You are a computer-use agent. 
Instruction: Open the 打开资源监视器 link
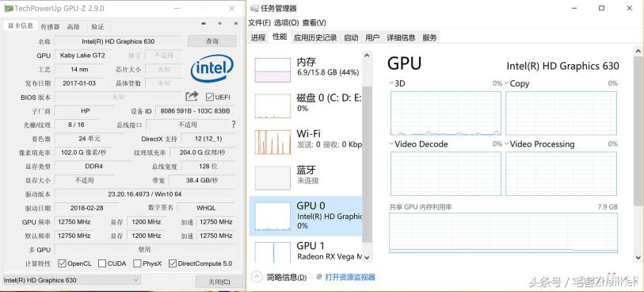[350, 277]
